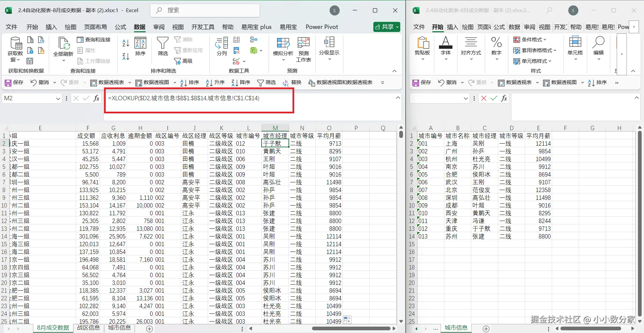Image resolution: width=644 pixels, height=333 pixels.
Task: Click the Consolidate icon in 数据工具
Action: pos(254,40)
